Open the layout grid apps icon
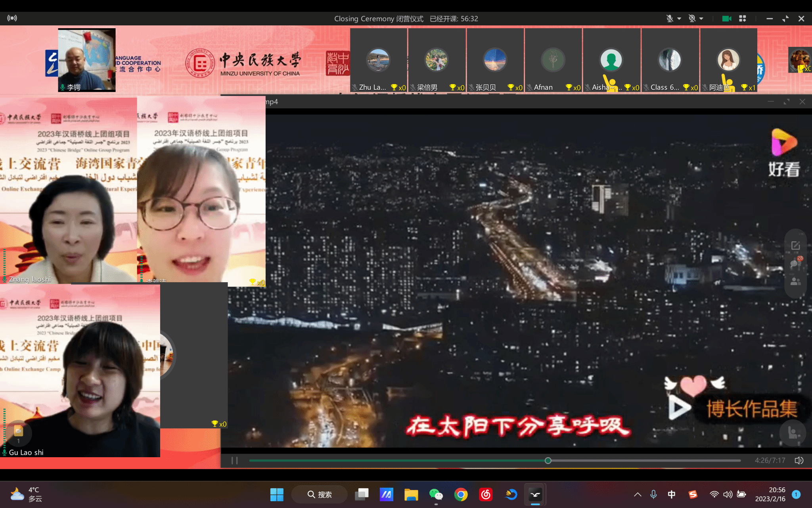The height and width of the screenshot is (508, 812). pyautogui.click(x=743, y=19)
